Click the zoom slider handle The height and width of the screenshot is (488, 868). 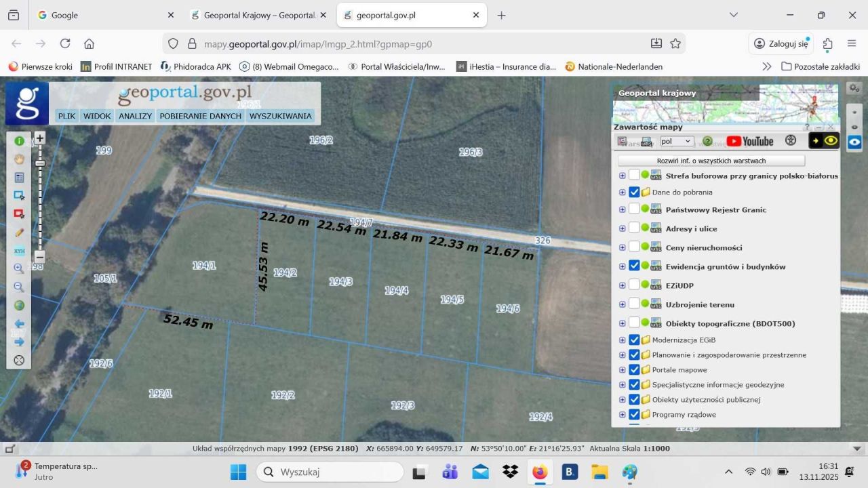[40, 163]
